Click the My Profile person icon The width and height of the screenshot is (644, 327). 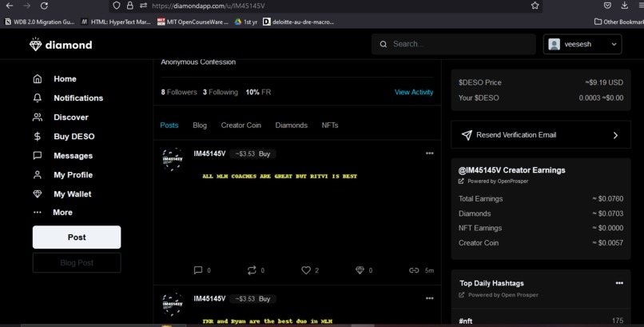pyautogui.click(x=38, y=174)
